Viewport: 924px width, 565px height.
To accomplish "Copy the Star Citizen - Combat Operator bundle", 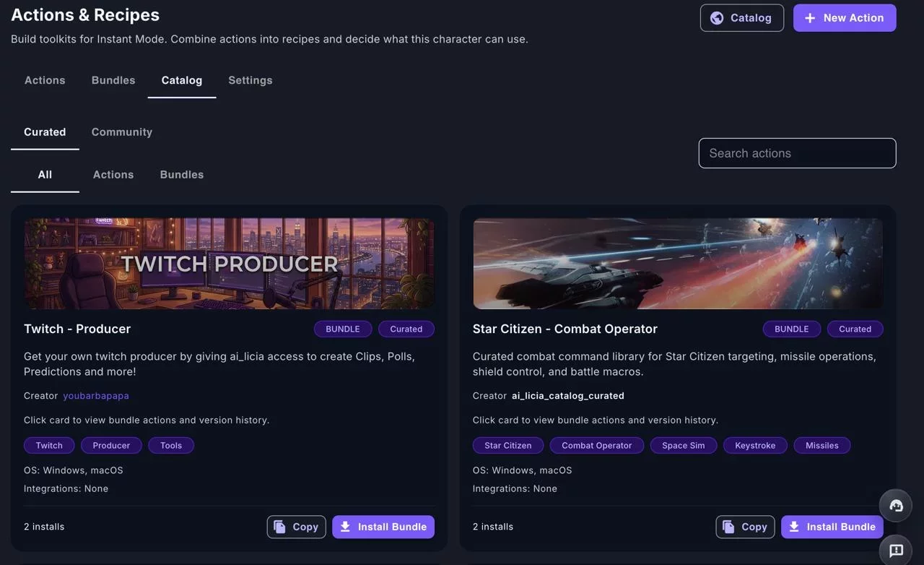I will 745,527.
